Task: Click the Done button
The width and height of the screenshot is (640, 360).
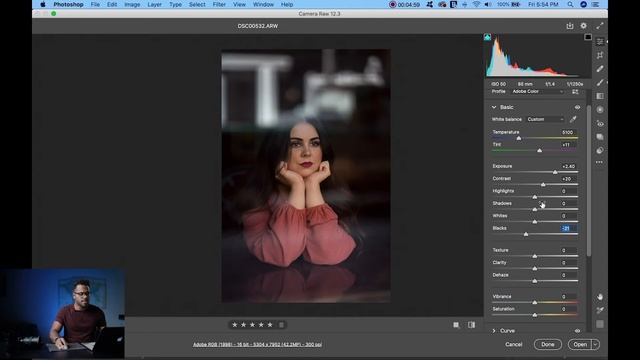Action: coord(548,344)
